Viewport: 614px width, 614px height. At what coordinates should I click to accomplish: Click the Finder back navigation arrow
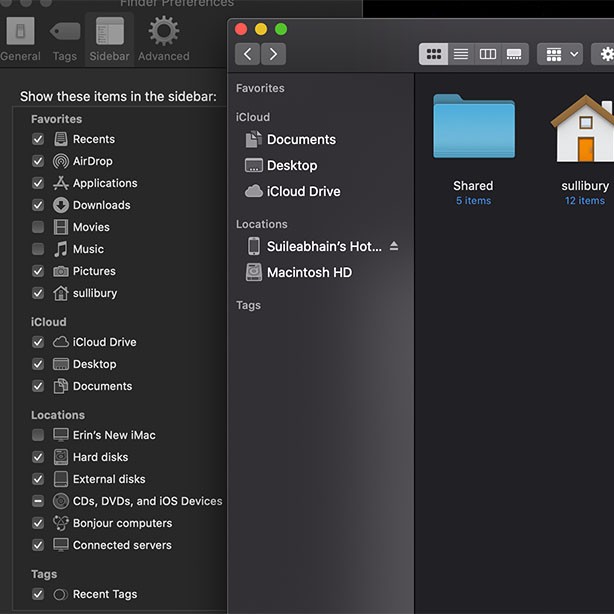point(248,54)
